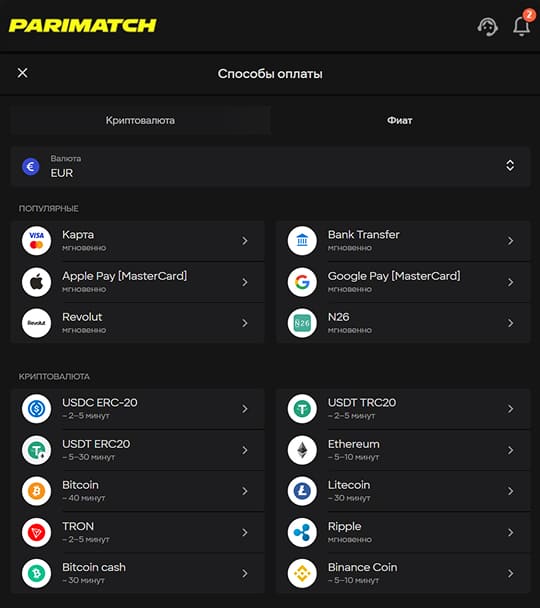
Task: Switch to the Криптовалюта tab
Action: pyautogui.click(x=140, y=120)
